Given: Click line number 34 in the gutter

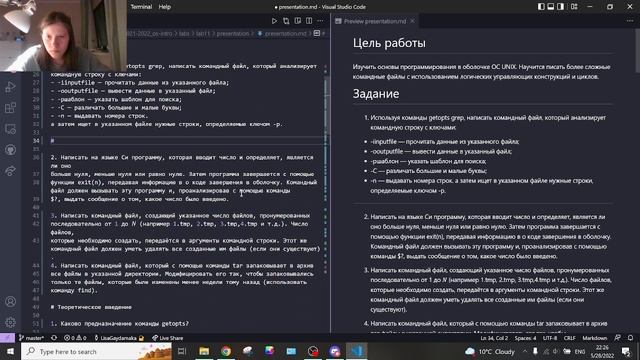Looking at the screenshot, I should tap(36, 141).
